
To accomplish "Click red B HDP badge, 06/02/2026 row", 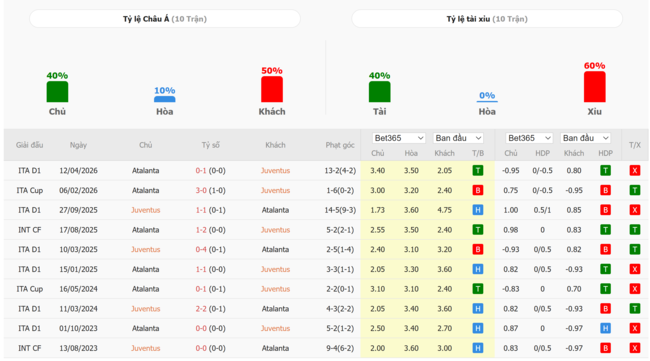I will 605,190.
